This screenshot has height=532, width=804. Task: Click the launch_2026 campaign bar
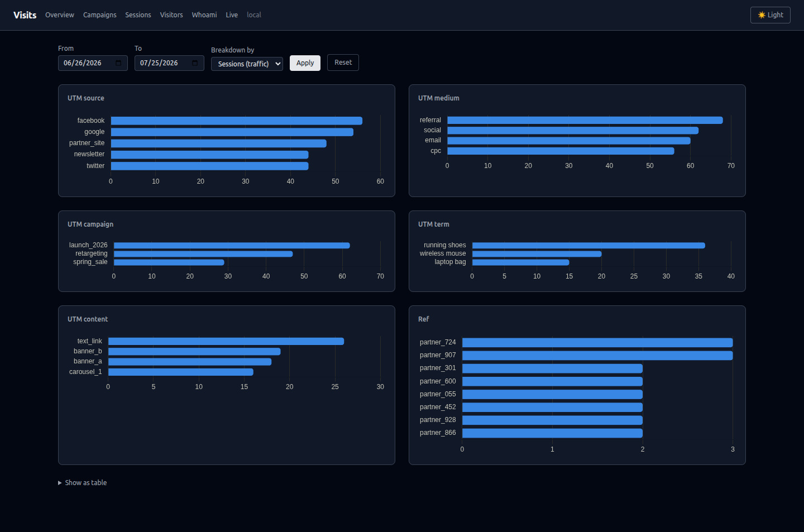pyautogui.click(x=232, y=246)
